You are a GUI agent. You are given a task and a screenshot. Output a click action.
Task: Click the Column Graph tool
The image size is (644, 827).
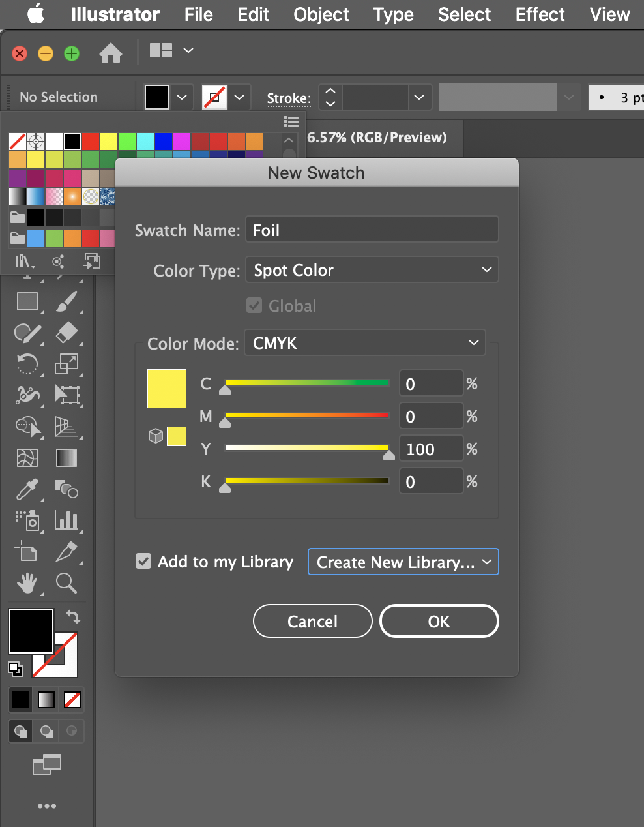[66, 520]
